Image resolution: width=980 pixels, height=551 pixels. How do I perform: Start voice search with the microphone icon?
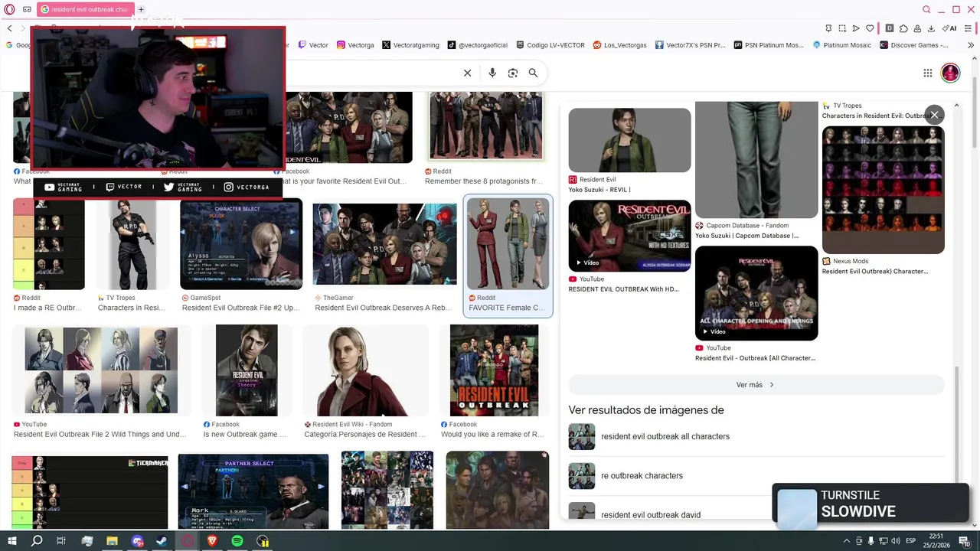click(492, 73)
